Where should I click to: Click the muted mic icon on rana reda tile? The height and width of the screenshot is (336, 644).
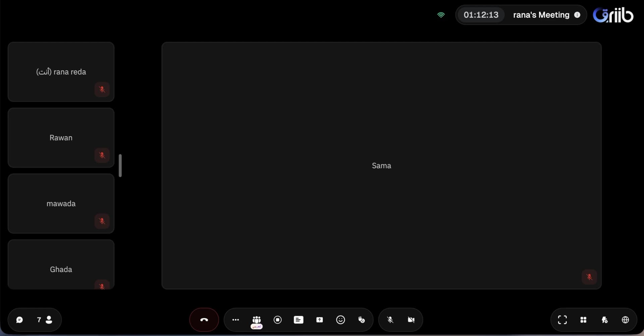pyautogui.click(x=102, y=89)
